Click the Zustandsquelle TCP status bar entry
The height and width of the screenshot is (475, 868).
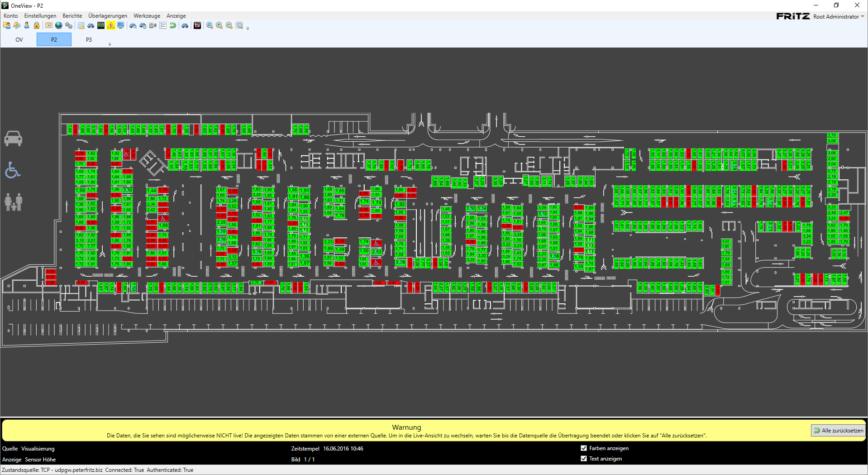click(x=98, y=470)
